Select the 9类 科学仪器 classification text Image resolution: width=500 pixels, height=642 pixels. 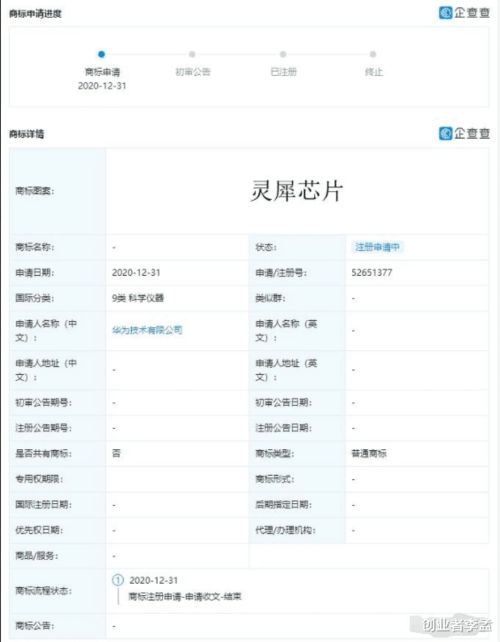[x=138, y=298]
